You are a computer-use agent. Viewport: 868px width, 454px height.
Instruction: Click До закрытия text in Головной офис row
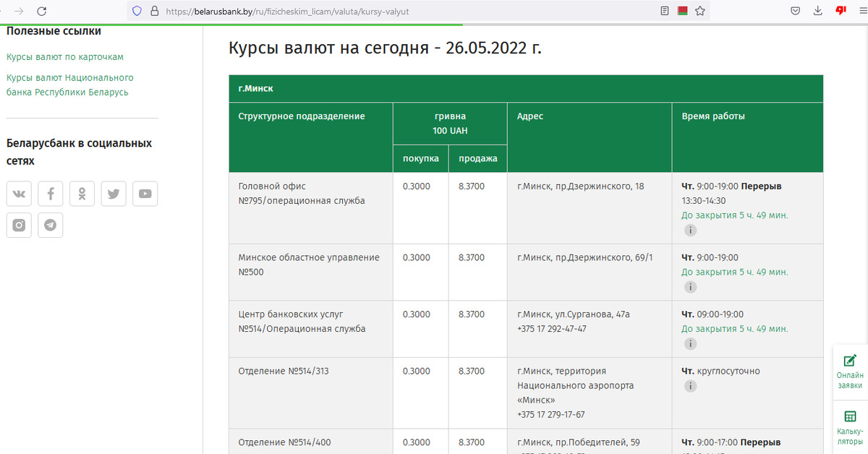coord(735,215)
